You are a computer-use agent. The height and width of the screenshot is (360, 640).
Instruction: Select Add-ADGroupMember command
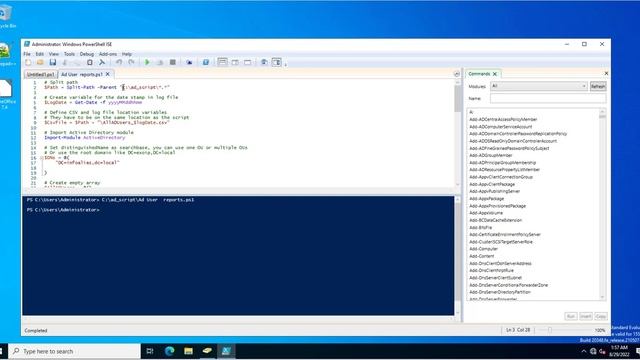point(491,156)
